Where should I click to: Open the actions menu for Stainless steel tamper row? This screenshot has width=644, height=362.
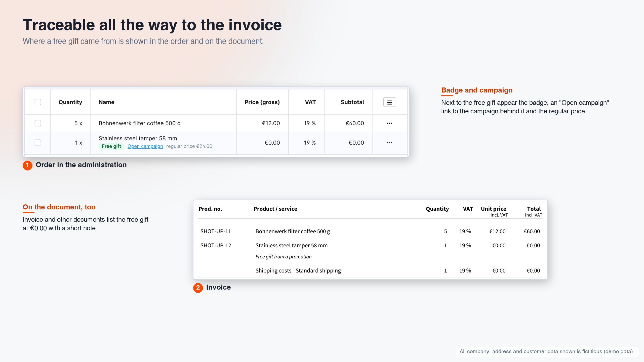click(389, 143)
